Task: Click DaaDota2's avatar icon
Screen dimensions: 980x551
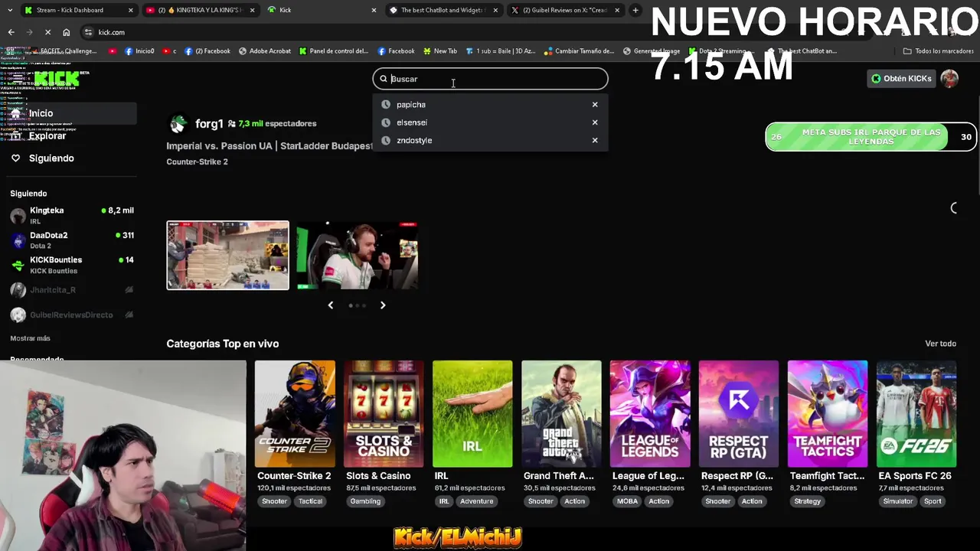Action: pos(18,240)
